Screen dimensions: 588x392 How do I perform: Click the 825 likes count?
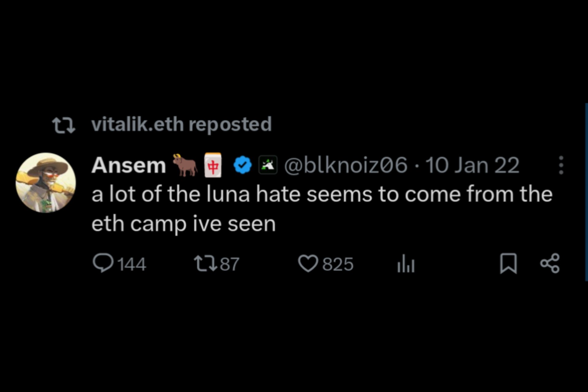pos(338,264)
